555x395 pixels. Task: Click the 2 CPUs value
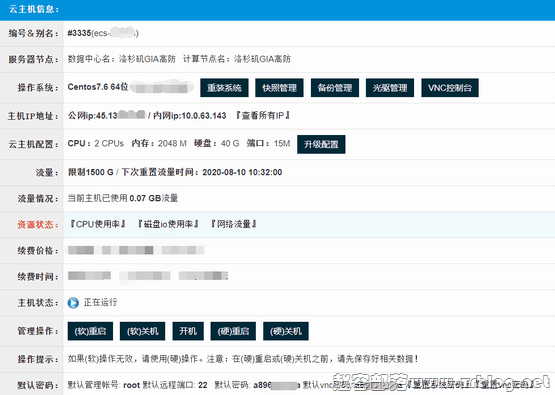[109, 144]
